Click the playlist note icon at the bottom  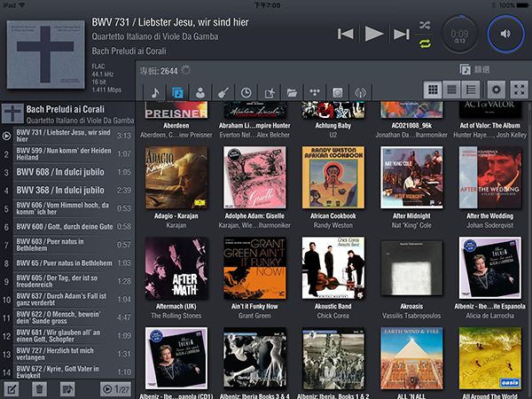click(x=67, y=389)
